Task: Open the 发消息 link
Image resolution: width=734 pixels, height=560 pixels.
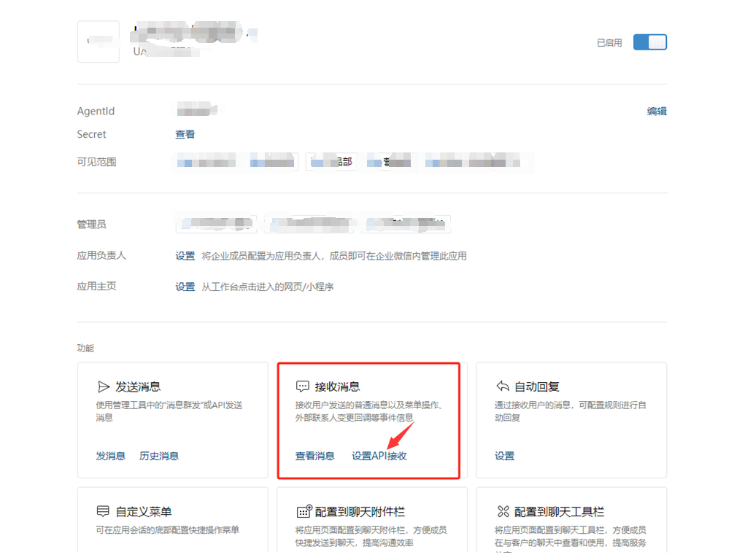Action: point(110,456)
